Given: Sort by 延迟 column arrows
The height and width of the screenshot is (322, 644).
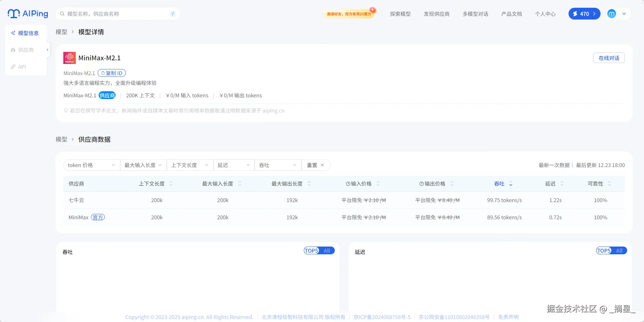Looking at the screenshot, I should tap(562, 184).
